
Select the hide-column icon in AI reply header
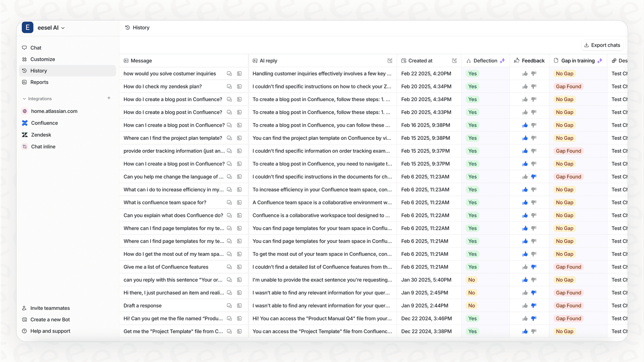pos(390,61)
